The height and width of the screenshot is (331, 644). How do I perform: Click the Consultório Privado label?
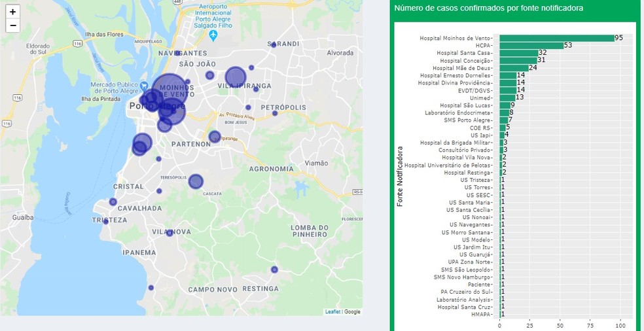464,150
